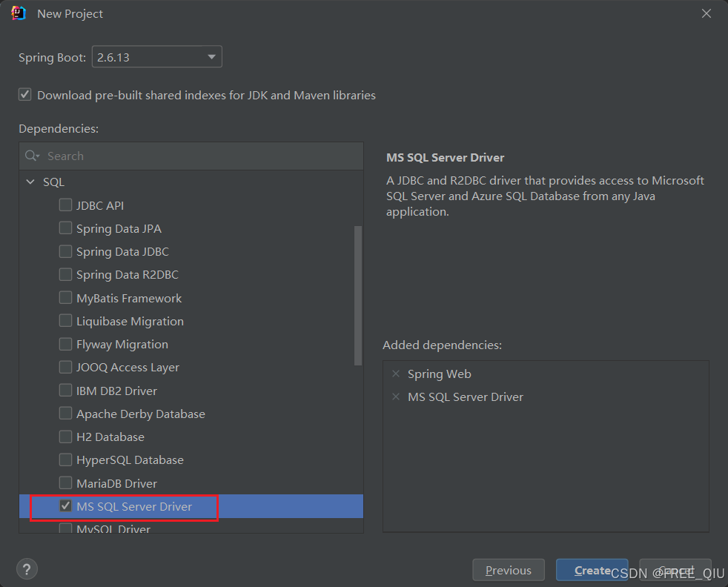728x587 pixels.
Task: Enable IBM DB2 Driver checkbox
Action: (x=65, y=391)
